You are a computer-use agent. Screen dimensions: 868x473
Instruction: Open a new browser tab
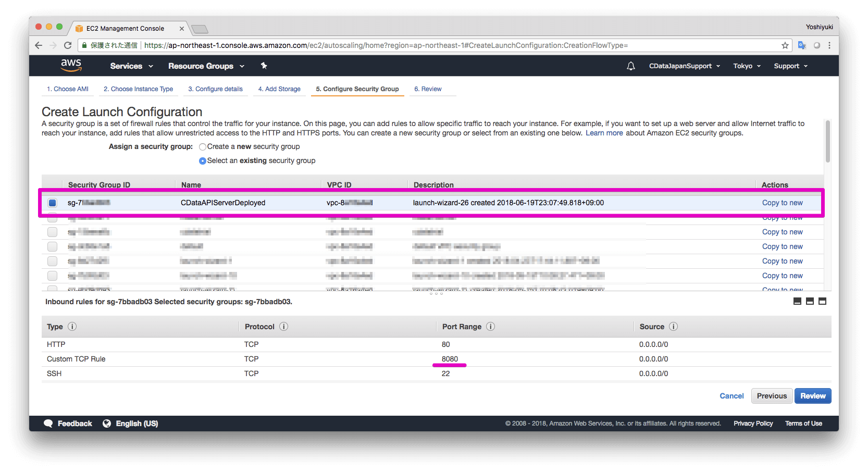(200, 29)
